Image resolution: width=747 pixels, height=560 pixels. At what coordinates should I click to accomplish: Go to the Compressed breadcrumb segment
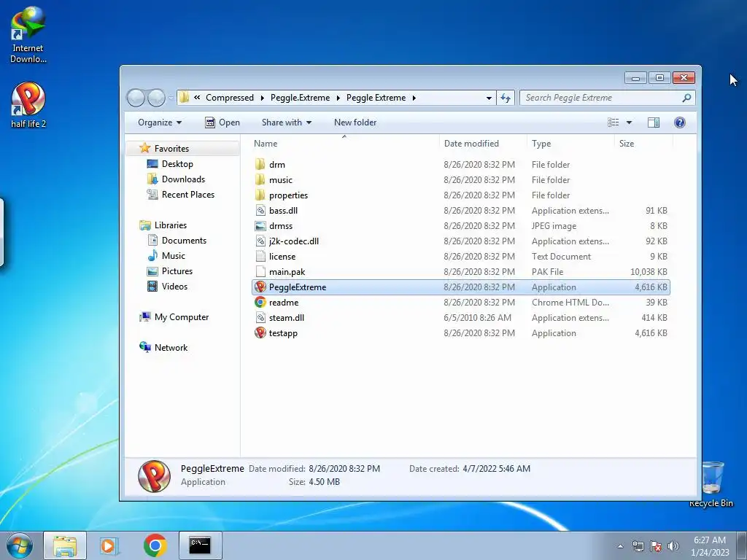[x=230, y=98]
